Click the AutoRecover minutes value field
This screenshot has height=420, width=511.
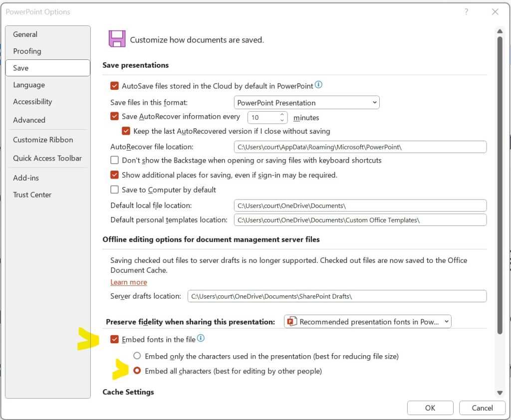[263, 117]
